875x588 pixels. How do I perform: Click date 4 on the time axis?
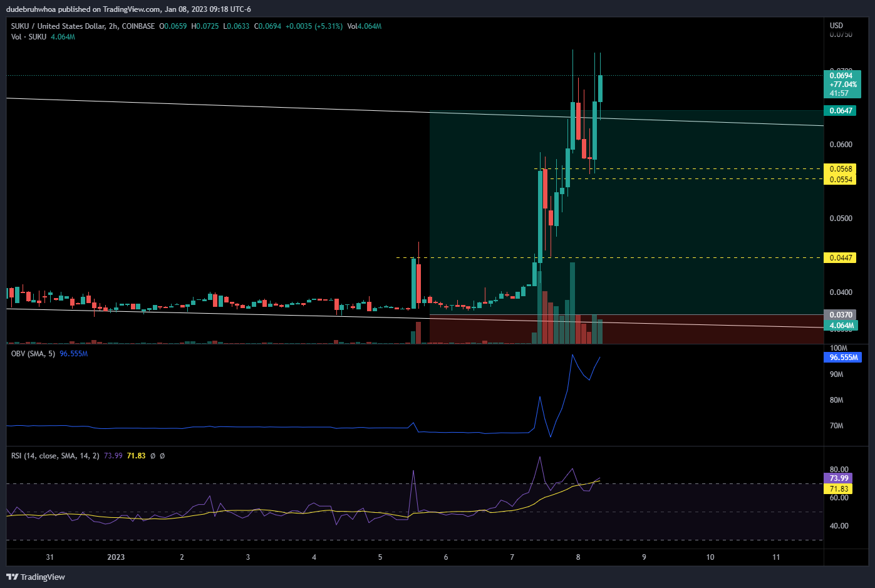click(x=314, y=557)
